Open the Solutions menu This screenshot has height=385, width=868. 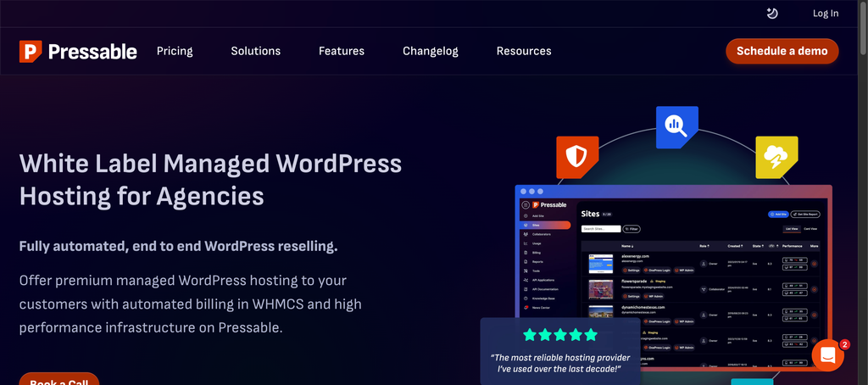click(x=256, y=51)
